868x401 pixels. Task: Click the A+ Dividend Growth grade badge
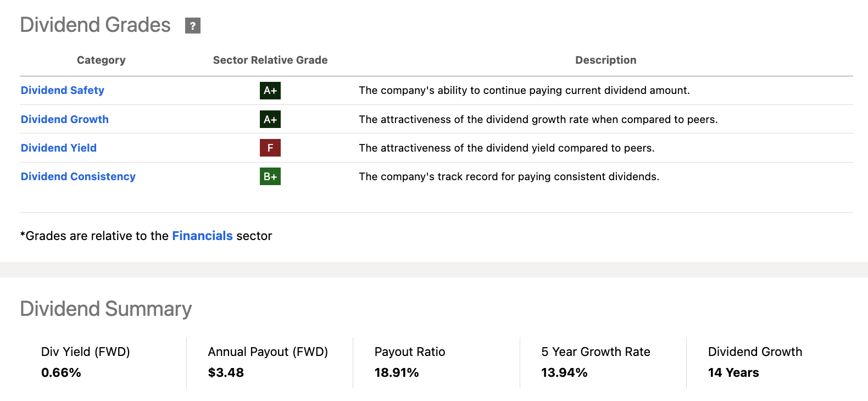(x=270, y=119)
